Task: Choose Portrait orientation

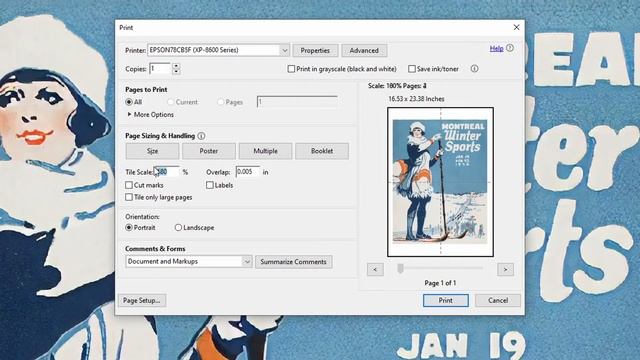Action: click(x=129, y=228)
